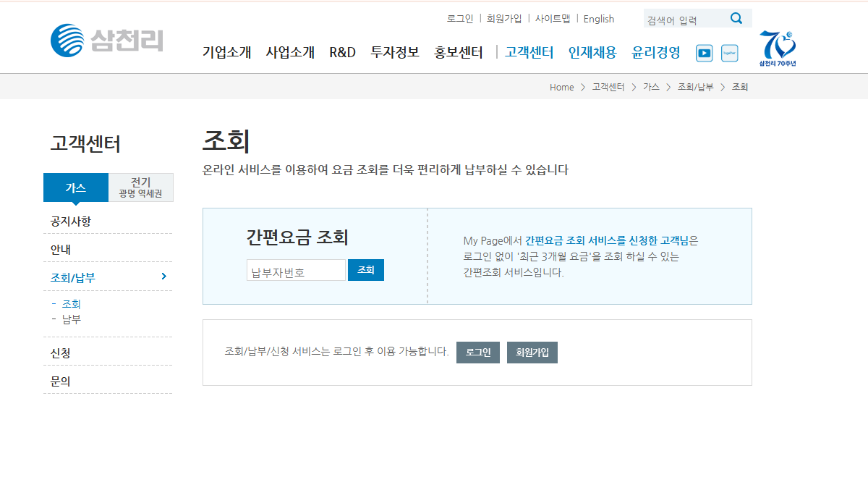Click the 'together' social icon beside YouTube

pos(729,52)
